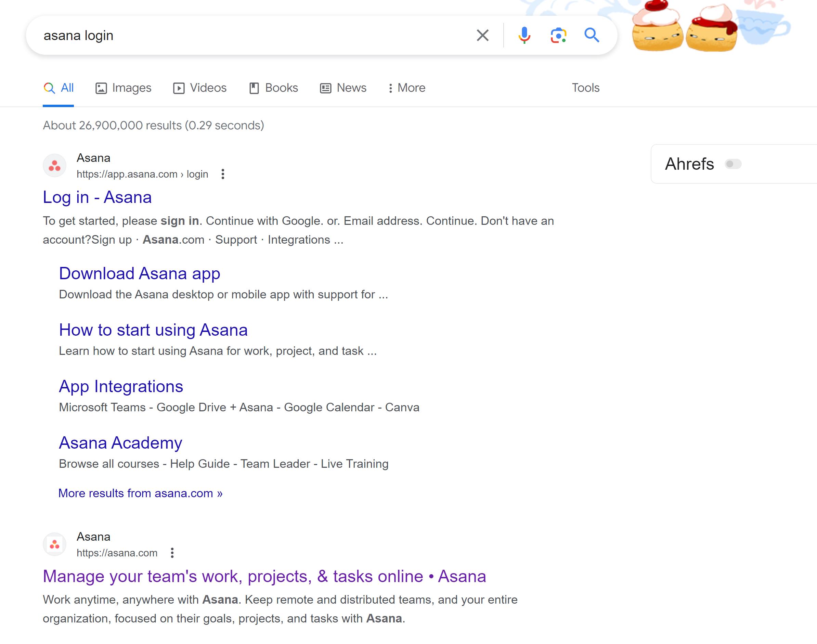Viewport: 817px width, 644px height.
Task: Click the magnifying glass search icon
Action: click(592, 36)
